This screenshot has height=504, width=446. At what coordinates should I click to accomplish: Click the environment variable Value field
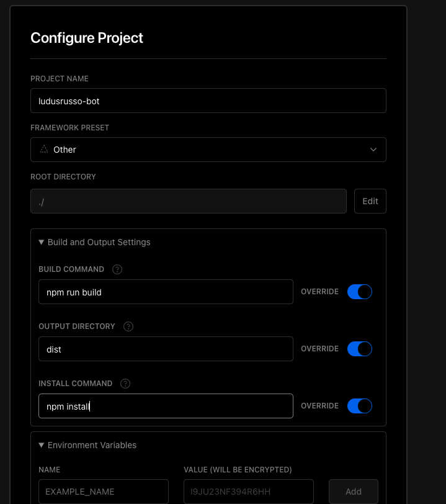[x=248, y=491]
